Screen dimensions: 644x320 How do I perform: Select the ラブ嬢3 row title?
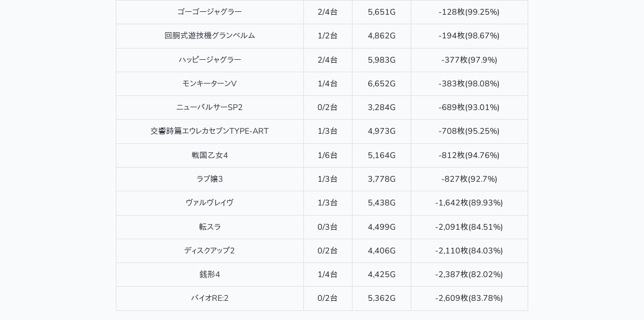210,179
